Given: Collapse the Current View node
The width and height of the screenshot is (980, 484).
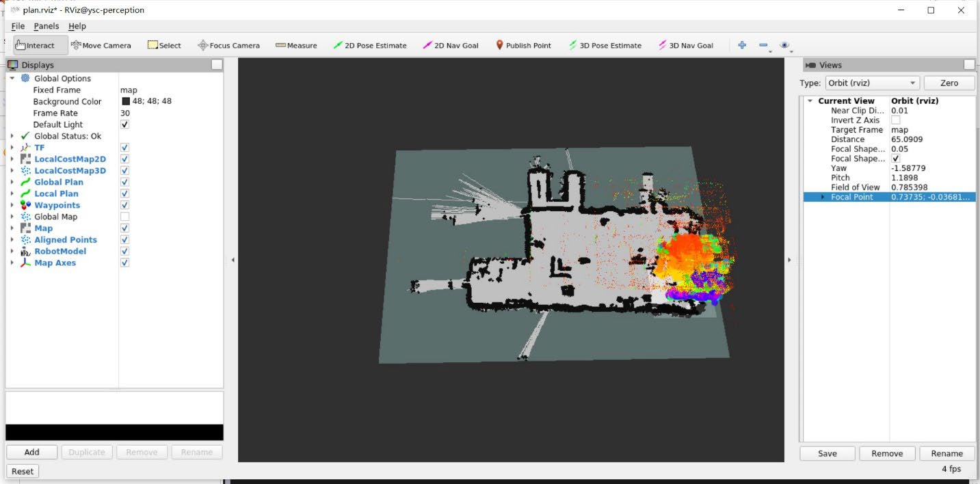Looking at the screenshot, I should click(x=810, y=101).
